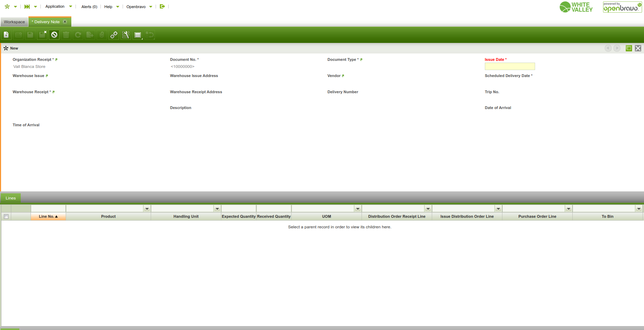Click the Cancel Changes toolbar icon
This screenshot has height=330, width=644.
(x=54, y=35)
